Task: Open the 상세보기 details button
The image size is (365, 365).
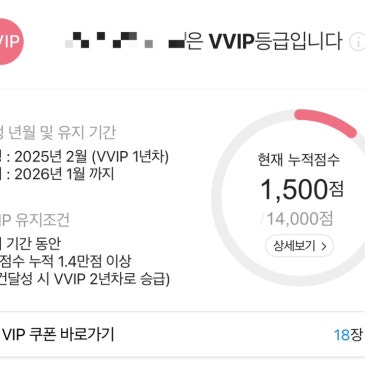Action: pyautogui.click(x=299, y=246)
